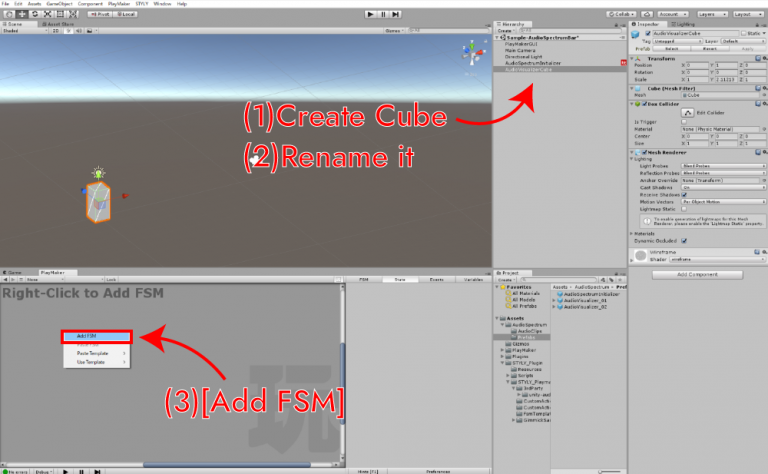Click the Add Component button
Image resolution: width=768 pixels, height=474 pixels.
click(697, 274)
